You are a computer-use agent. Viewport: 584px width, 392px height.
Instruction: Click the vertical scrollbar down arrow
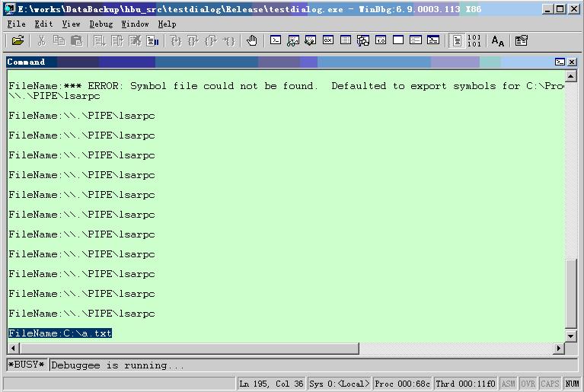(570, 336)
